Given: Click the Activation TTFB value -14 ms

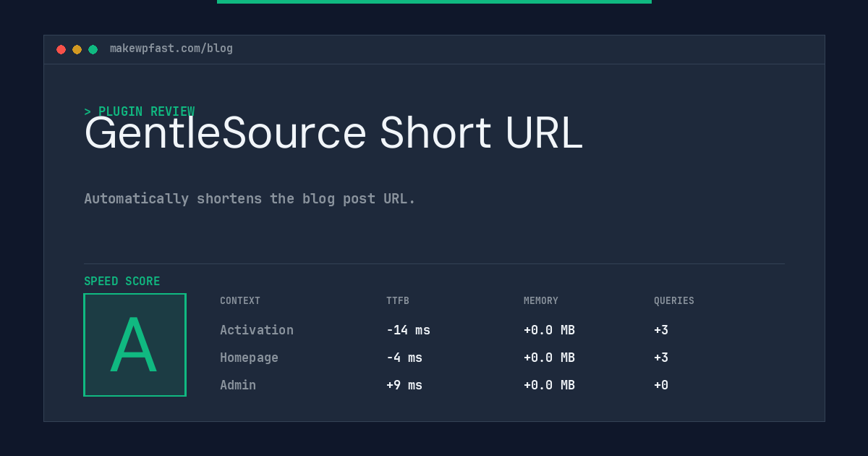Looking at the screenshot, I should 408,330.
